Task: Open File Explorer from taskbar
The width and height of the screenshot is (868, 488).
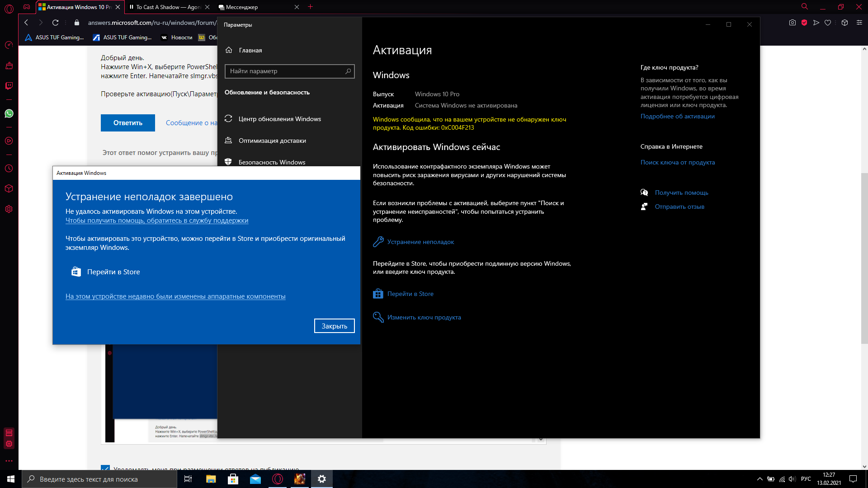Action: click(x=211, y=479)
